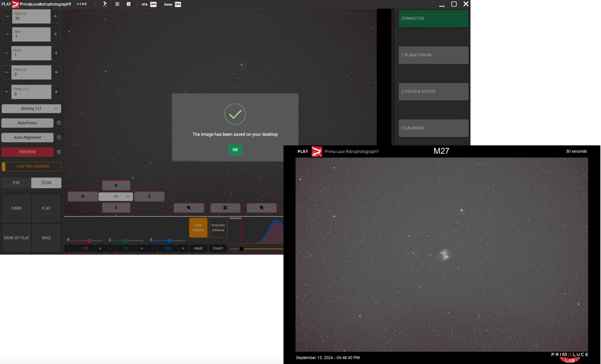Open the manual book icon in title bar
Image resolution: width=601 pixels, height=364 pixels.
(x=129, y=4)
